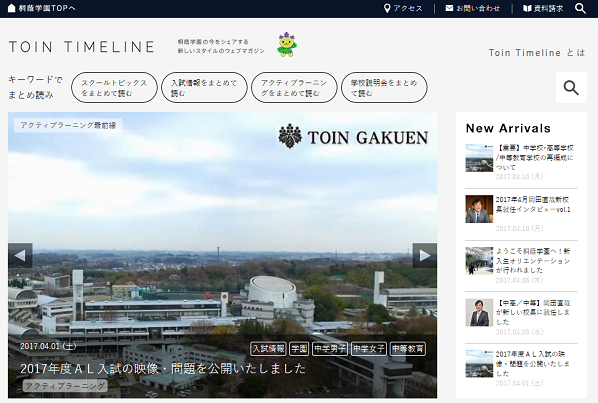
Task: Select the 中学女子 tag on the slide
Action: tap(369, 348)
